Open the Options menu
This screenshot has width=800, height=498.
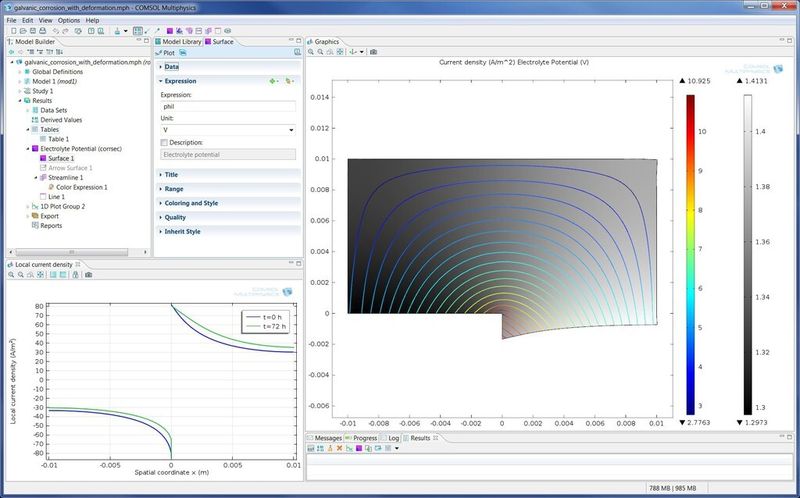click(68, 20)
